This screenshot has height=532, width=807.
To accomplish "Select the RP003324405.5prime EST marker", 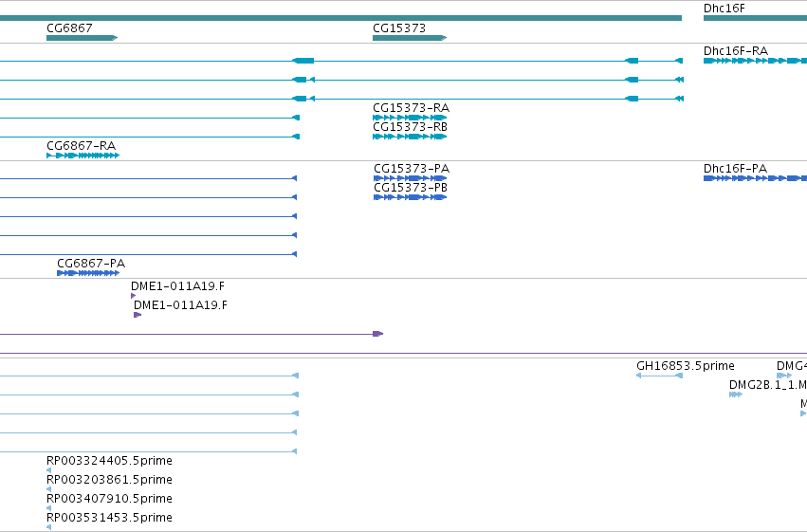I will [49, 470].
